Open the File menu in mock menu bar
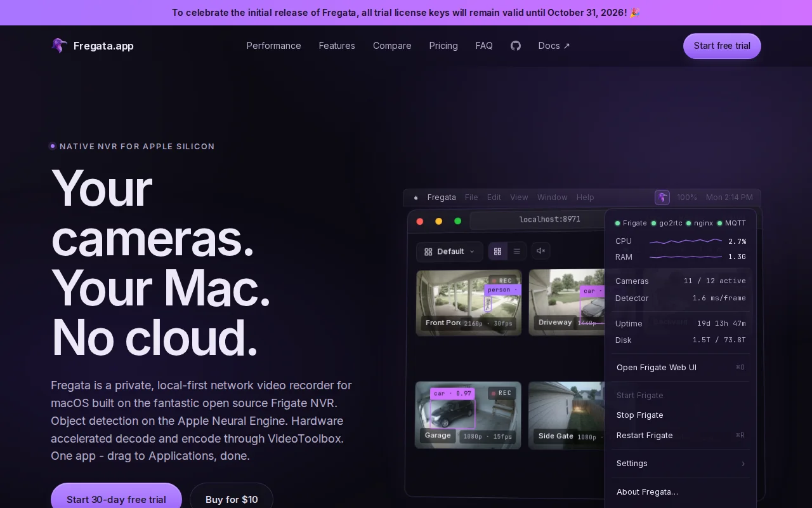 (471, 197)
